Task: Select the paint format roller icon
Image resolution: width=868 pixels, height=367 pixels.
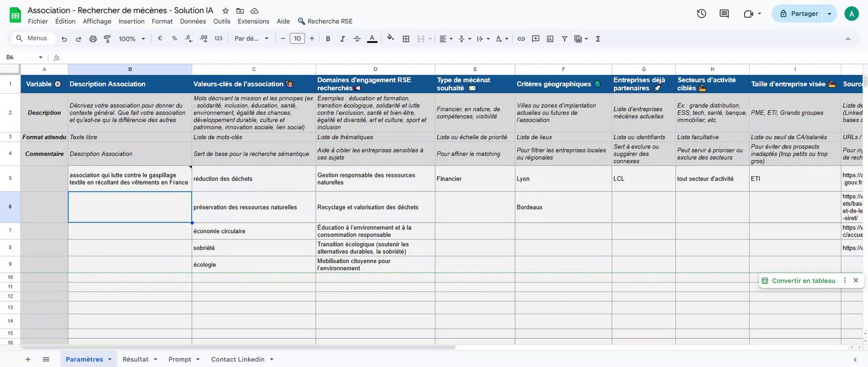Action: tap(107, 39)
